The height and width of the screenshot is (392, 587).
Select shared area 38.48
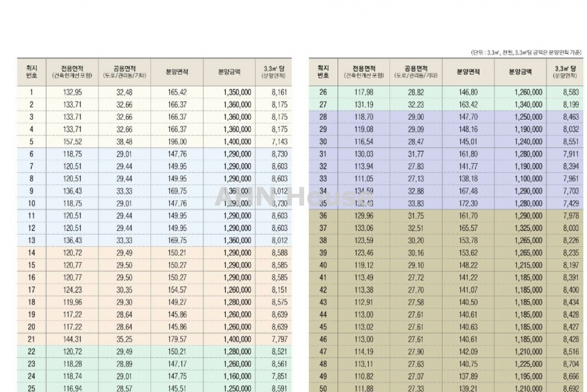[124, 141]
